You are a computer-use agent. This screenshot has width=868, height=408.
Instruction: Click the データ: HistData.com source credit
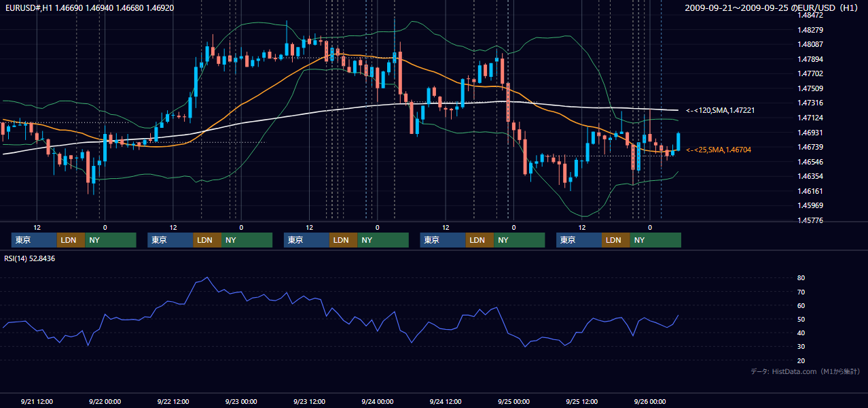pos(806,371)
